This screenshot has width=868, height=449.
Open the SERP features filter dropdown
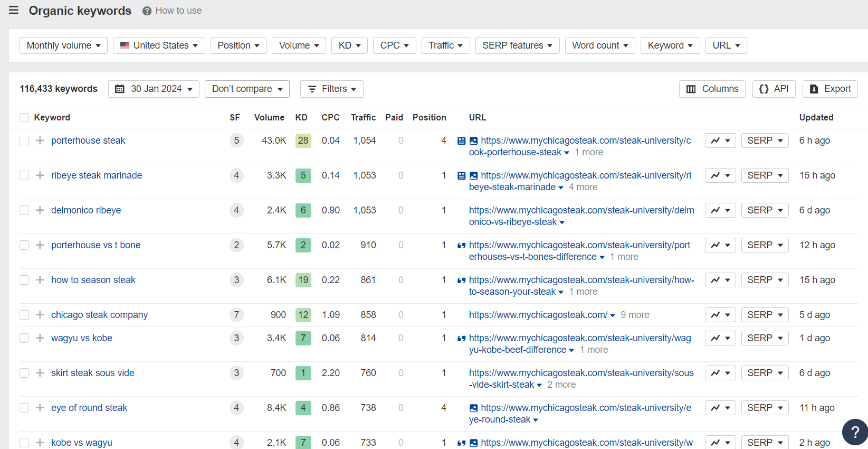[518, 45]
